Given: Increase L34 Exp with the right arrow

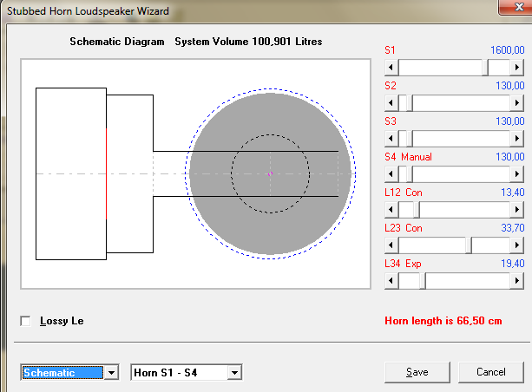Looking at the screenshot, I should pyautogui.click(x=516, y=281).
